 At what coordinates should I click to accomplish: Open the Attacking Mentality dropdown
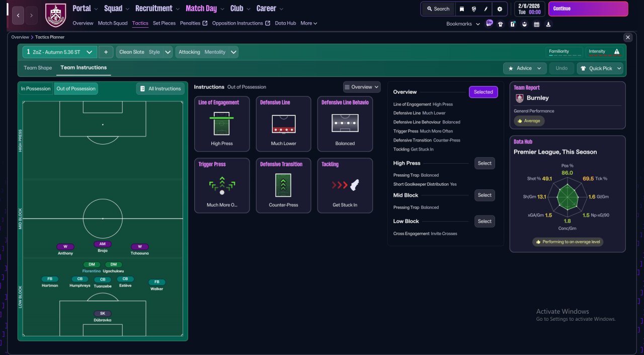click(x=207, y=52)
